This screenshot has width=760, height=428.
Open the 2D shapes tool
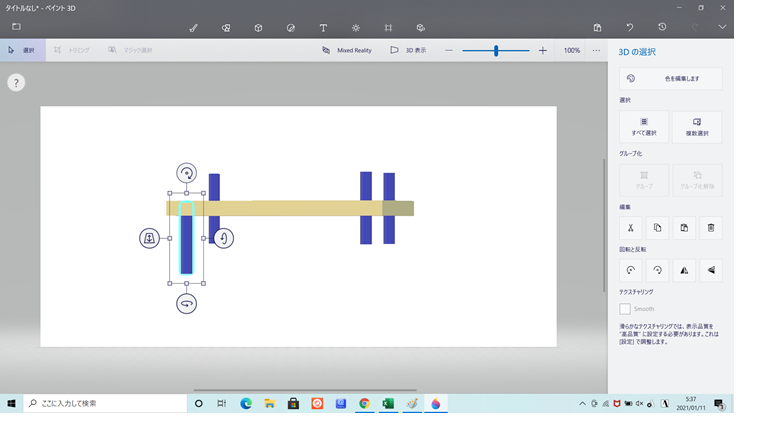pyautogui.click(x=226, y=28)
